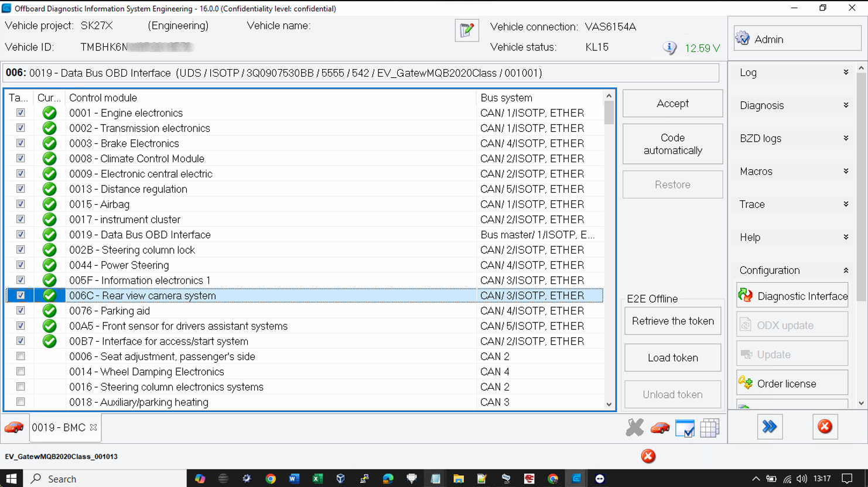Click green status icon for Engine electronics

pos(50,113)
